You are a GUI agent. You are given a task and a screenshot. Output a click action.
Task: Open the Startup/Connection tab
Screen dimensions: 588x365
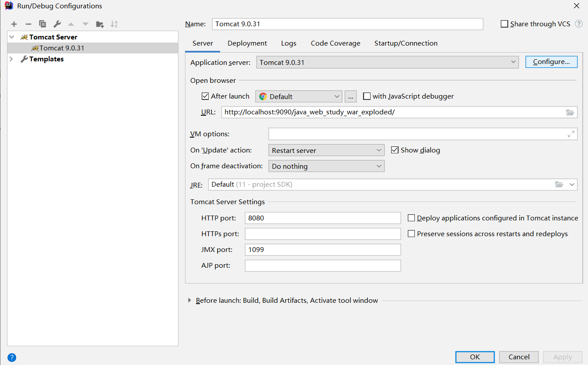point(406,43)
